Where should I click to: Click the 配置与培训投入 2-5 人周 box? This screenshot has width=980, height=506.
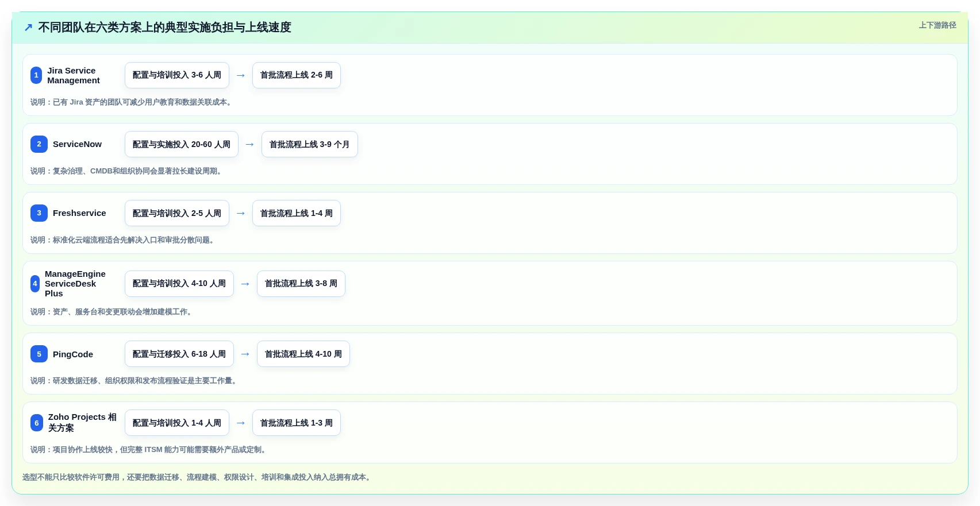coord(177,213)
